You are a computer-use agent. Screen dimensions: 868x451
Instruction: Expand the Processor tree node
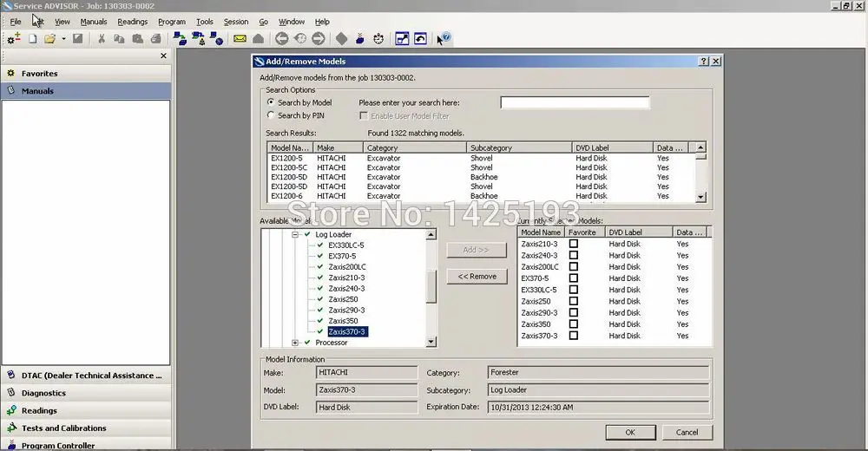coord(295,343)
